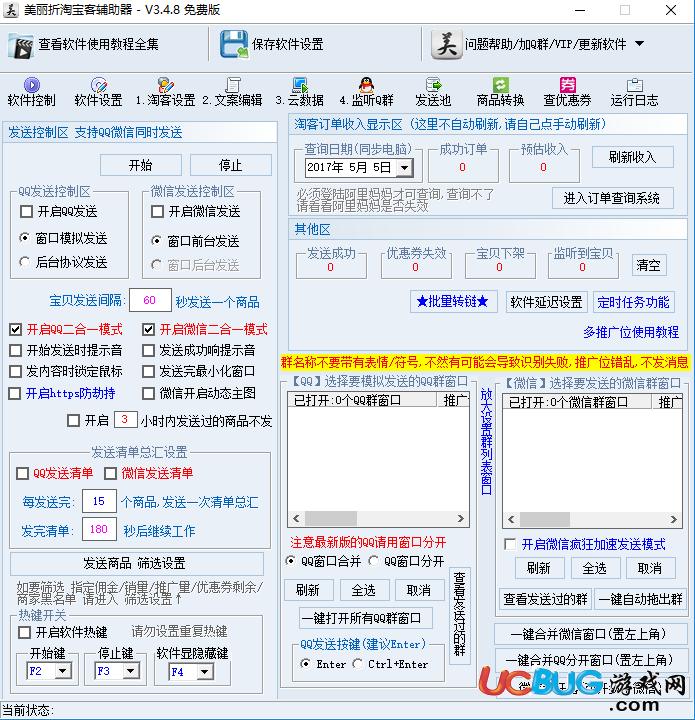Screen dimensions: 695x720
Task: Enable 微信开启动态主图 checkbox
Action: (148, 393)
